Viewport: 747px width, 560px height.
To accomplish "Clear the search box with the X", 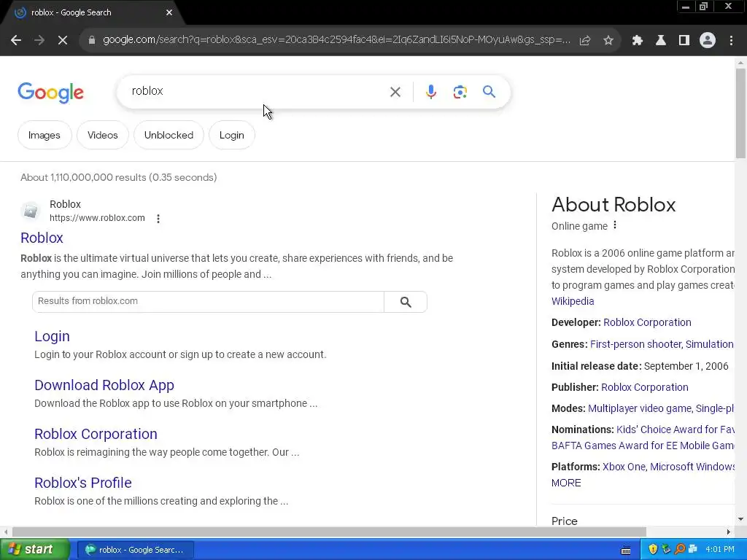I will [x=395, y=92].
